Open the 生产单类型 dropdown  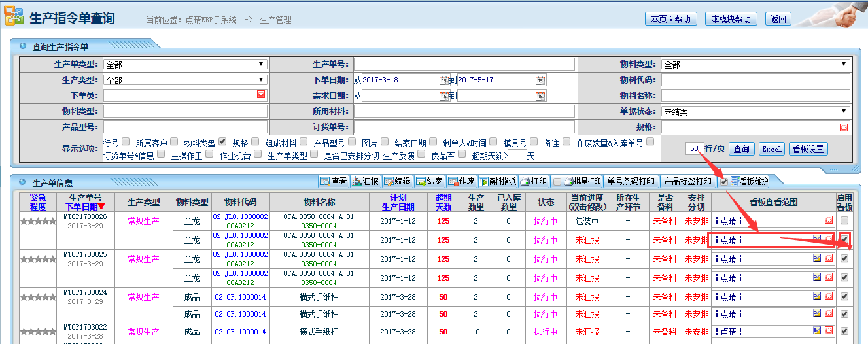pyautogui.click(x=186, y=64)
